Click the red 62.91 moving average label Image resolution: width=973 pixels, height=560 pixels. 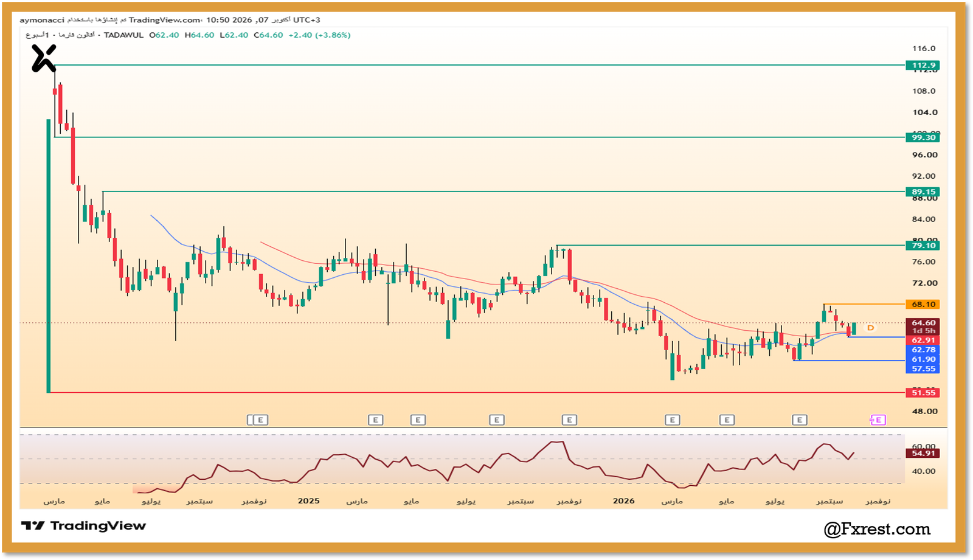point(923,340)
